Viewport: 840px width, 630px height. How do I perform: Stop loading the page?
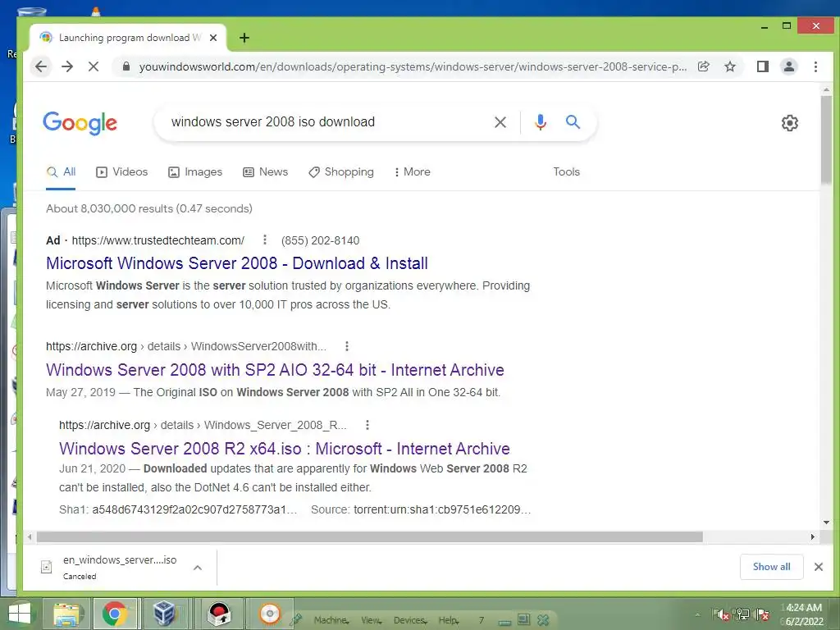[94, 66]
